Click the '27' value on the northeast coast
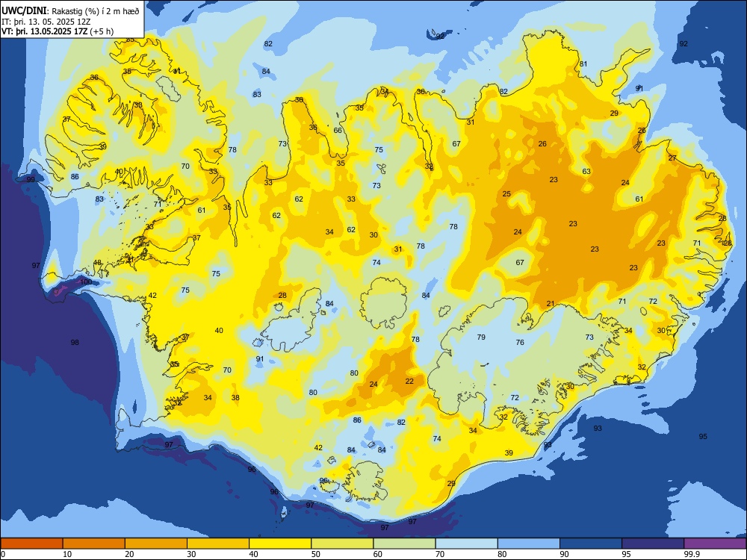The image size is (747, 560). tap(672, 158)
